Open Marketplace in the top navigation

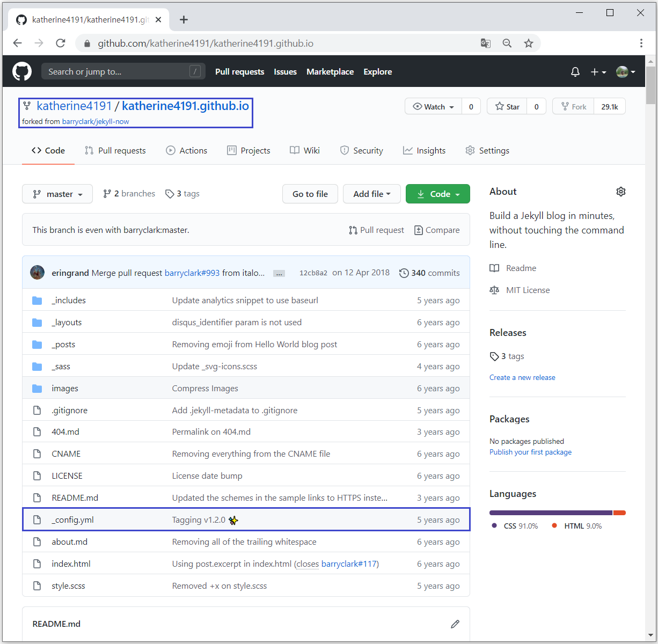pyautogui.click(x=330, y=72)
